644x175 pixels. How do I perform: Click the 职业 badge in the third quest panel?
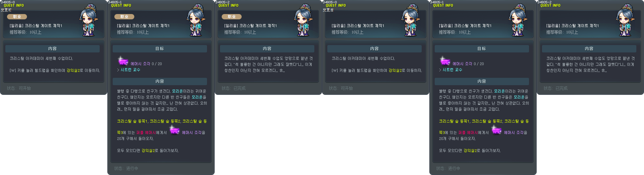click(232, 17)
